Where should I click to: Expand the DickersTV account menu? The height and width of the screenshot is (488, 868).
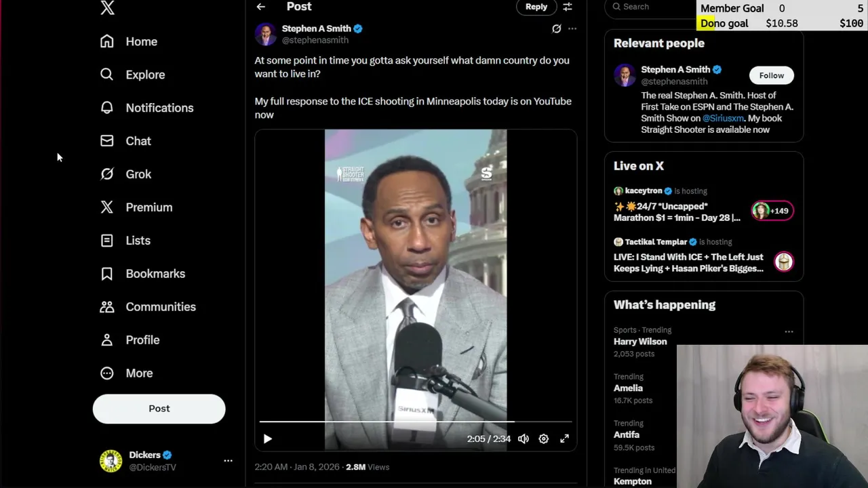point(228,461)
